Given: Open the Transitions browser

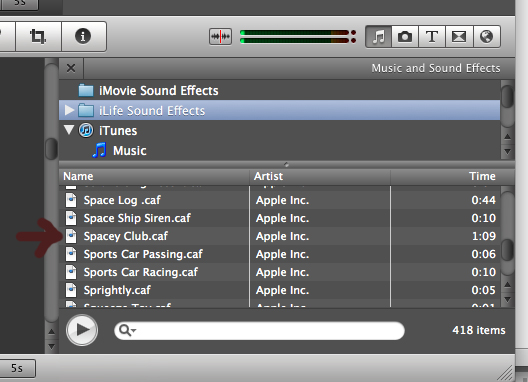Looking at the screenshot, I should [x=459, y=36].
